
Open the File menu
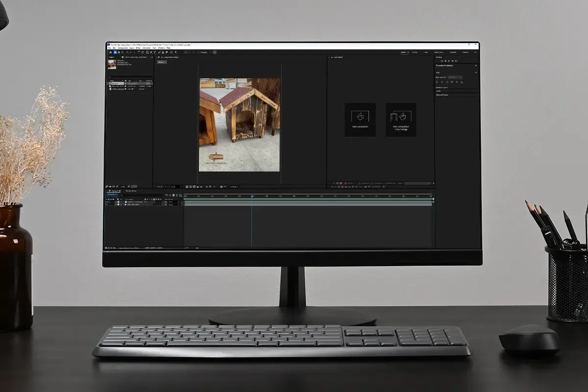(110, 48)
